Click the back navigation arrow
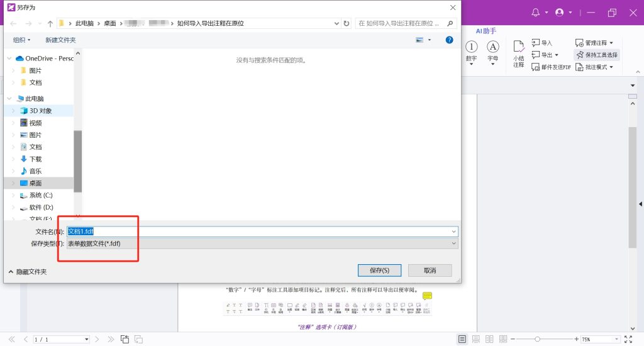644x346 pixels. click(13, 23)
